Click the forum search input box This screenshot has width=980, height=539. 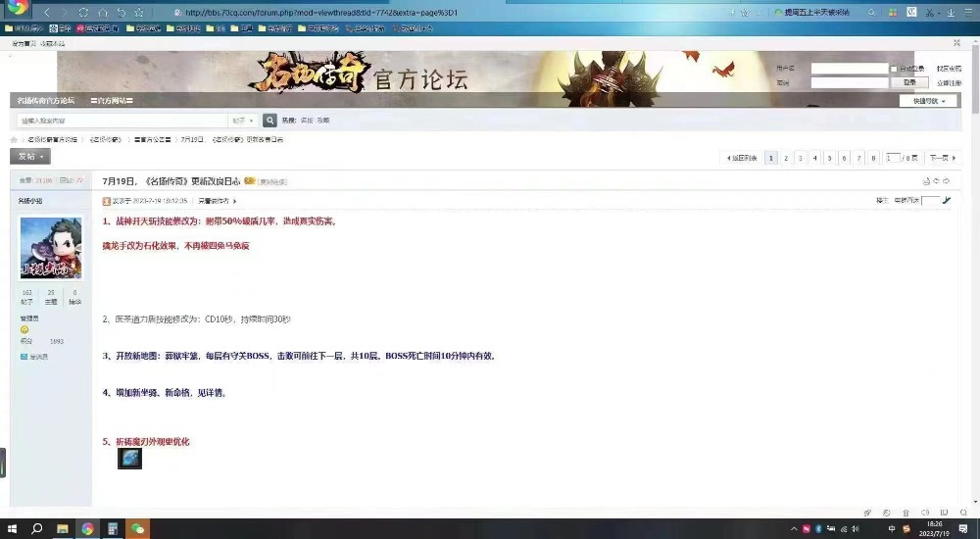pos(122,121)
